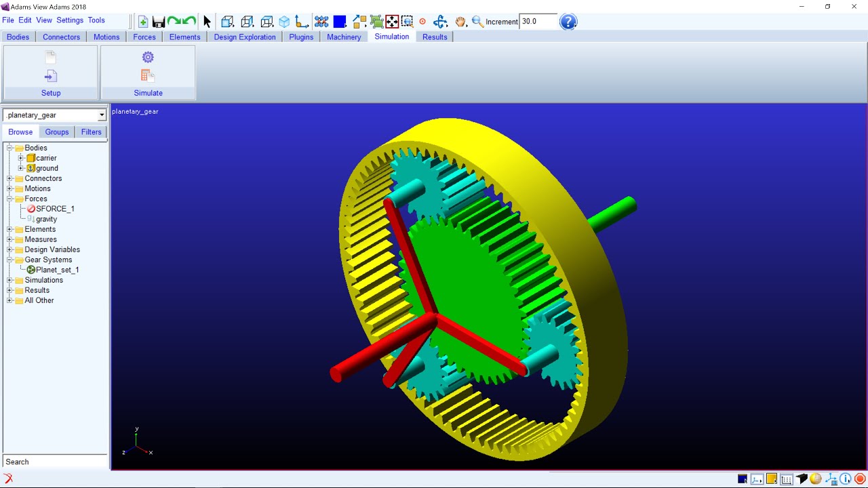Click the Setup panel label
Image resolution: width=868 pixels, height=488 pixels.
[51, 93]
